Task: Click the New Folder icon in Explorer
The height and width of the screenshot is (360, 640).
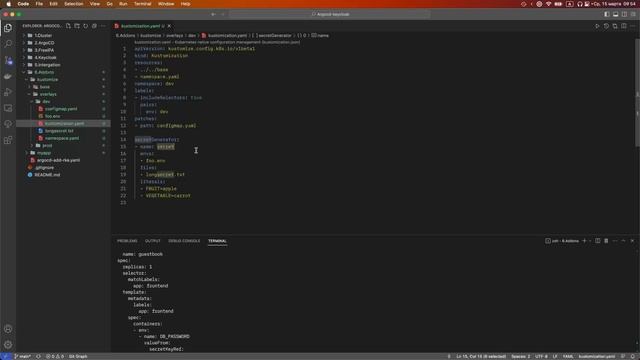Action: pos(77,26)
